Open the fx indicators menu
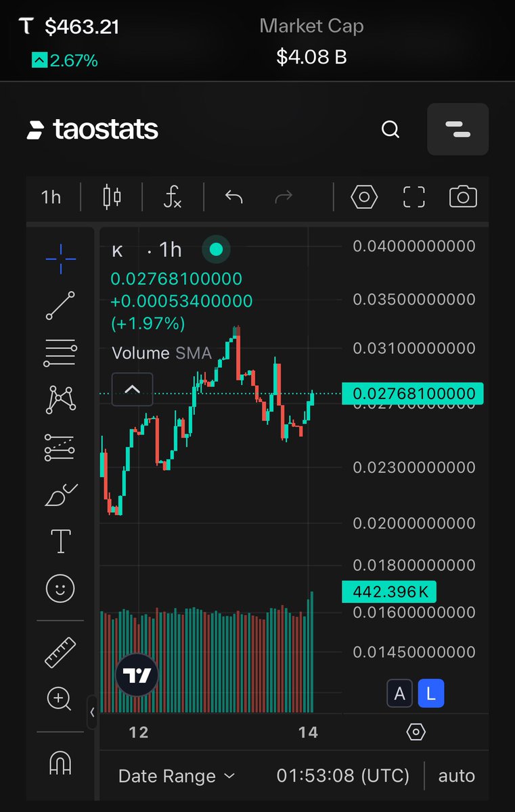The width and height of the screenshot is (515, 812). [x=173, y=197]
